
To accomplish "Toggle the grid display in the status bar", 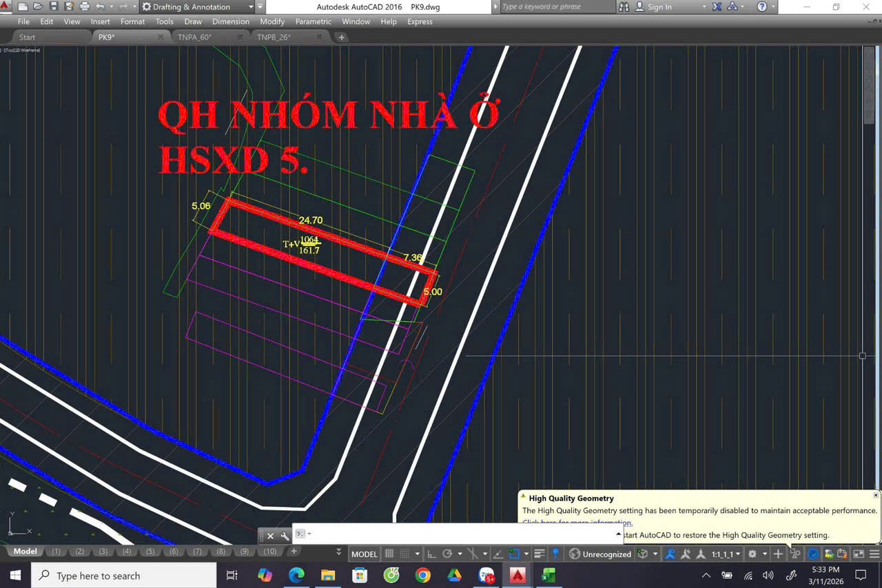I will point(388,554).
